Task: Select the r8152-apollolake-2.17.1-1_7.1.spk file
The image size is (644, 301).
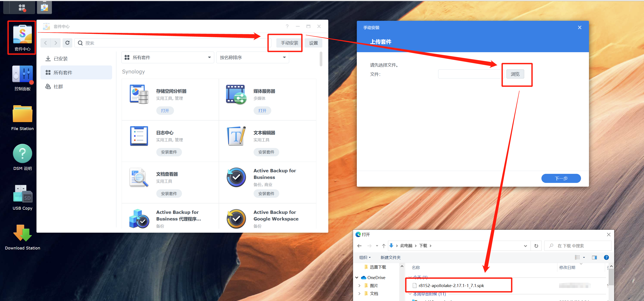Action: click(x=451, y=285)
